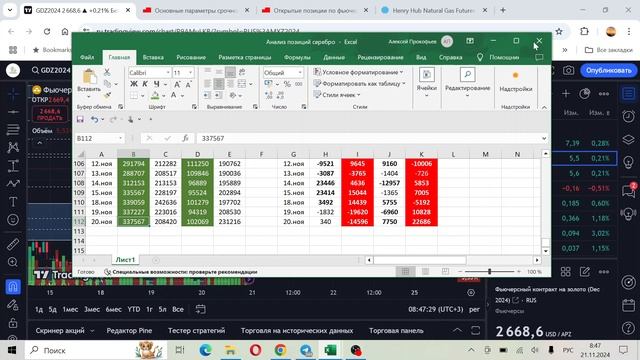Click the Опубликовать button
The width and height of the screenshot is (640, 360).
[609, 71]
